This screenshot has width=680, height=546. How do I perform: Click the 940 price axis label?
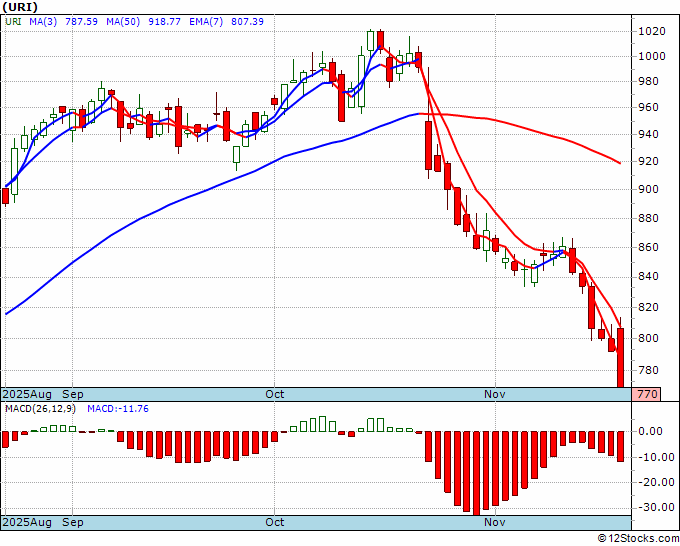point(648,134)
